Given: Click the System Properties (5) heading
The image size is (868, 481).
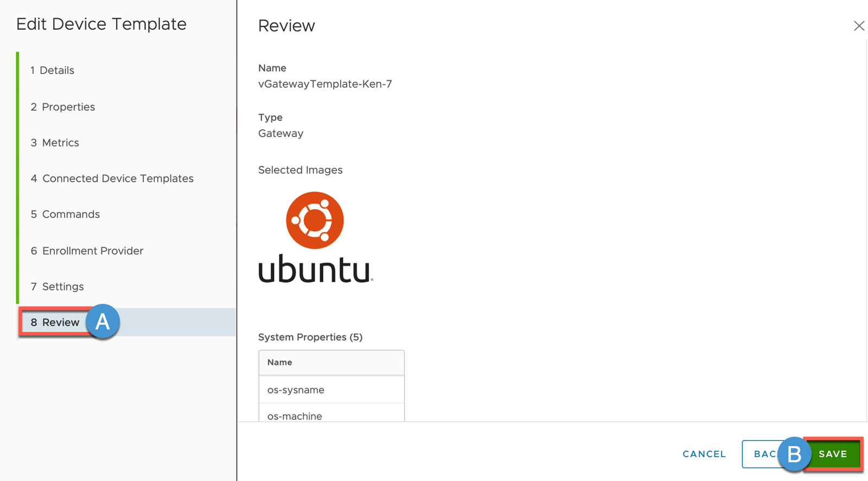Looking at the screenshot, I should point(310,337).
